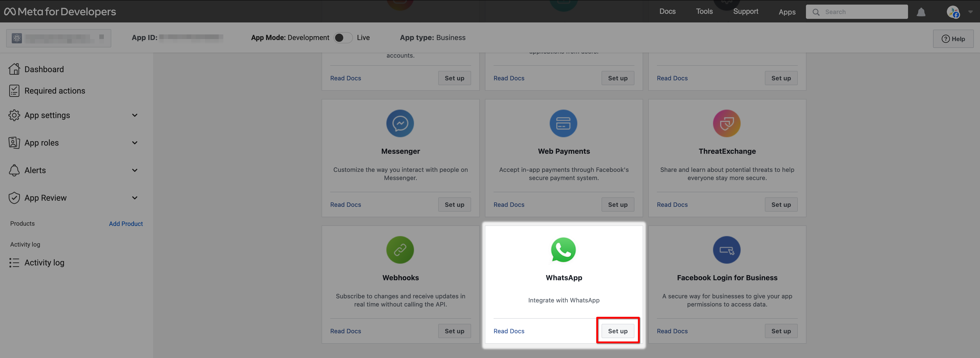Click the Products section label
Screen dimensions: 980x358
[x=22, y=223]
